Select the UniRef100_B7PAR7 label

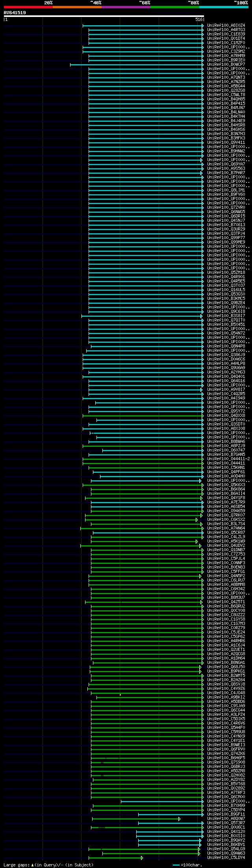click(x=226, y=173)
